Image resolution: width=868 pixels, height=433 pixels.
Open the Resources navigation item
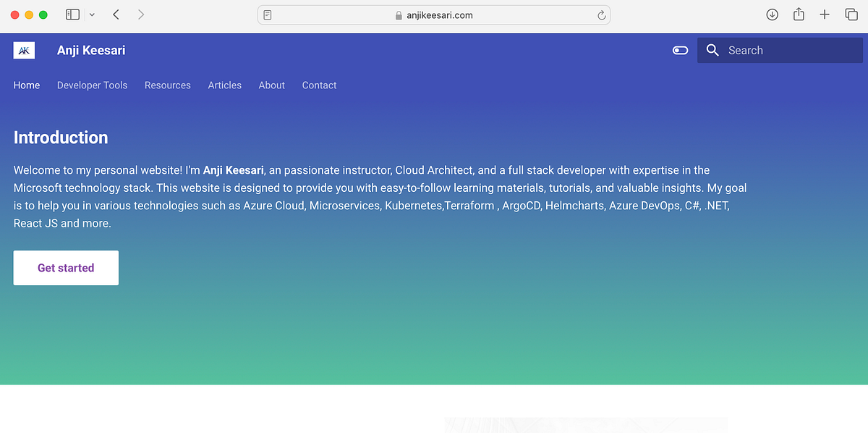click(x=167, y=85)
